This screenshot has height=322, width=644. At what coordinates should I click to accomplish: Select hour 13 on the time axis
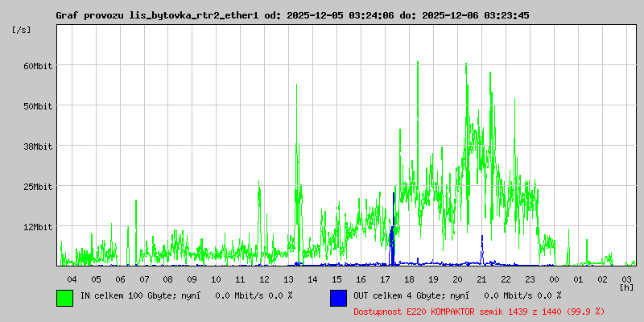coord(288,279)
